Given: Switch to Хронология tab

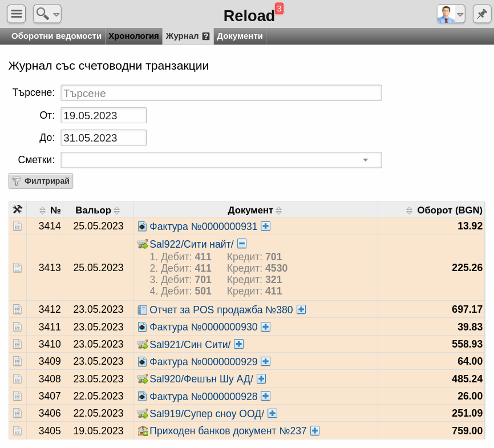Looking at the screenshot, I should pos(133,36).
